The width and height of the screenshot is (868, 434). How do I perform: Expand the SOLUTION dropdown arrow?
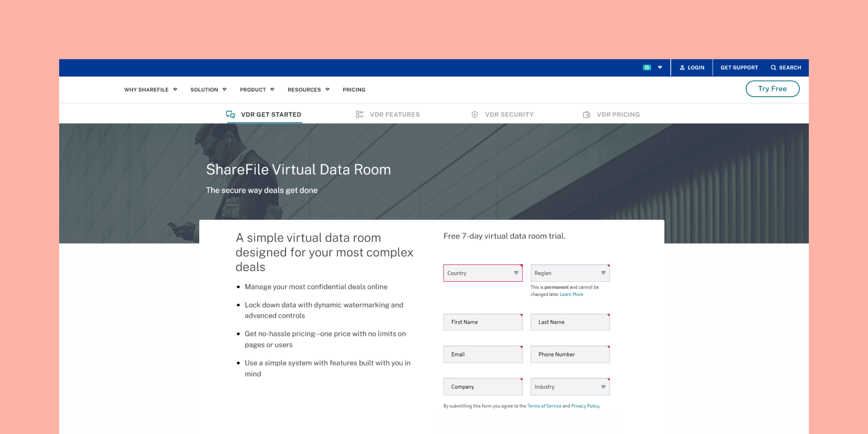coord(224,89)
